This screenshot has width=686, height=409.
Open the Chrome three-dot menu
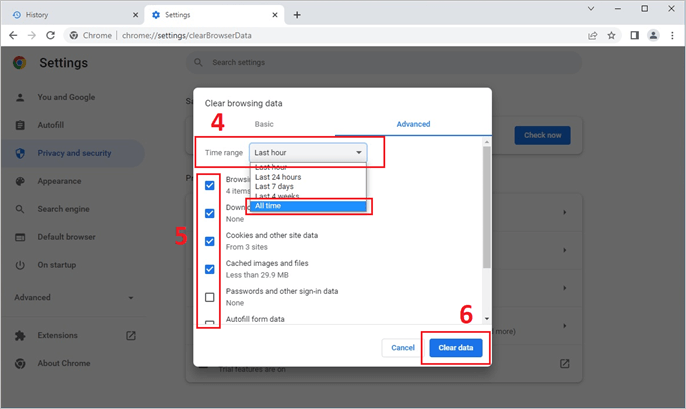[672, 35]
